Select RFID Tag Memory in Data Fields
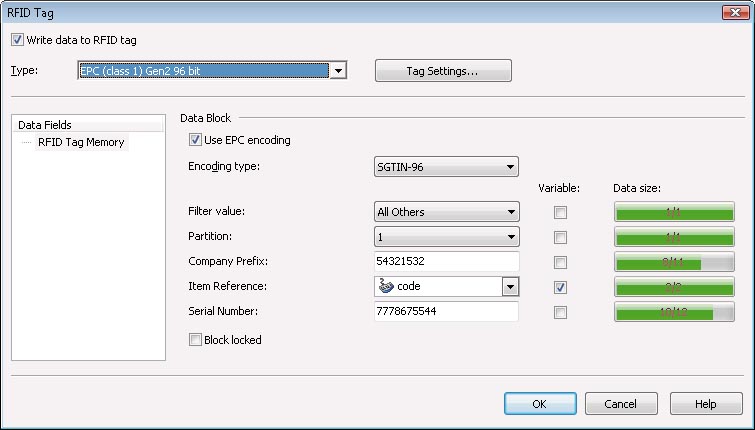This screenshot has width=755, height=430. [81, 142]
